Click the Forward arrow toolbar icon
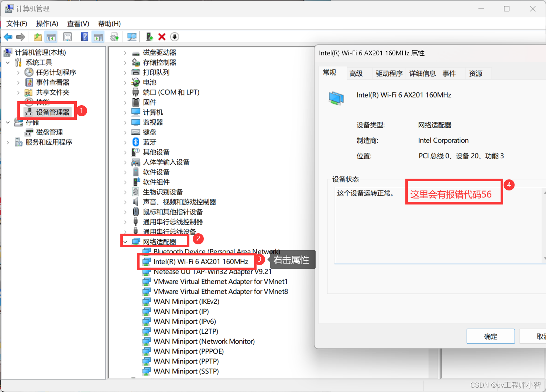 coord(21,37)
